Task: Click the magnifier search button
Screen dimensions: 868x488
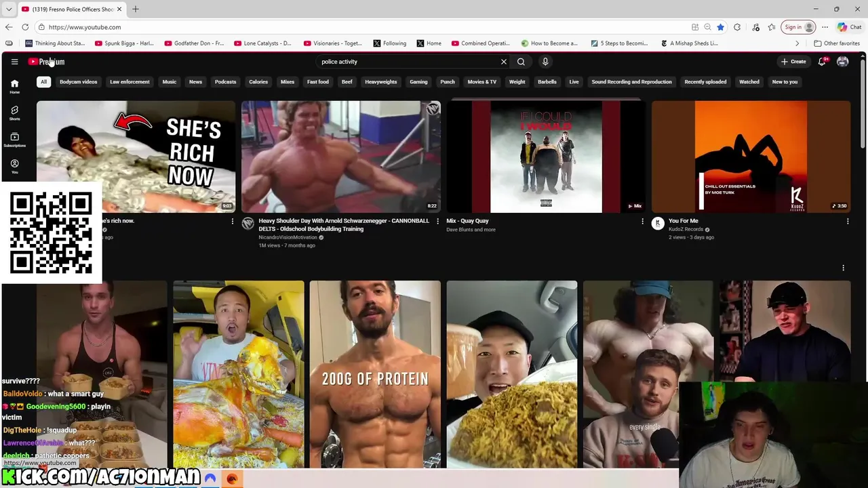Action: tap(521, 62)
